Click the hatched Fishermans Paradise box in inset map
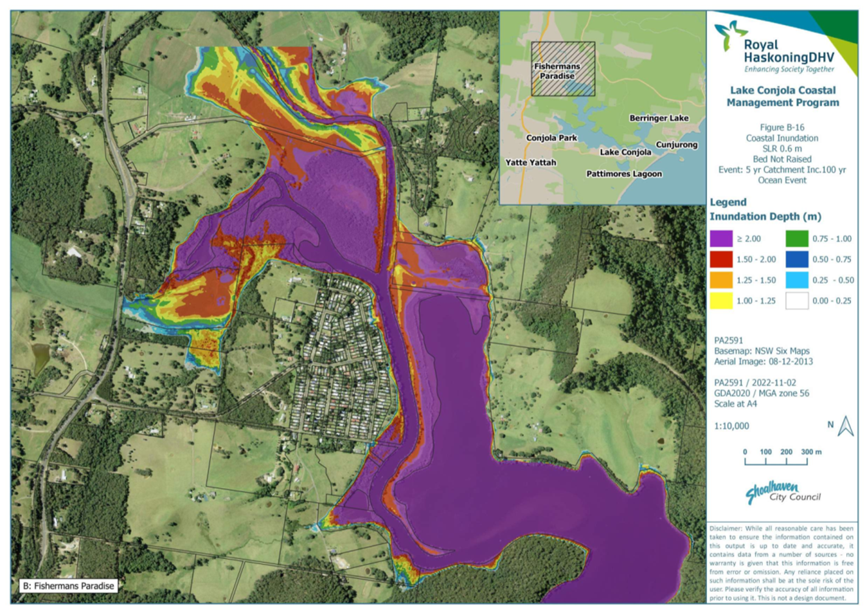Image resolution: width=868 pixels, height=614 pixels. point(563,69)
